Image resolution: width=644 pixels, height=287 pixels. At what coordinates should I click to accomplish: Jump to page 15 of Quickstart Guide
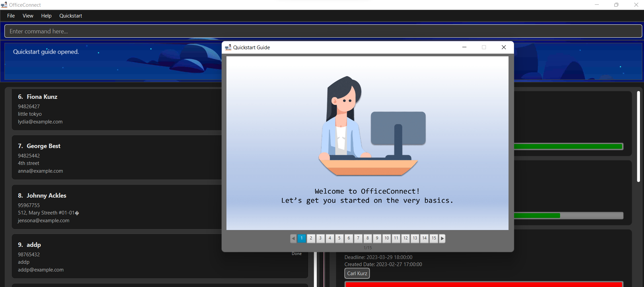point(434,238)
